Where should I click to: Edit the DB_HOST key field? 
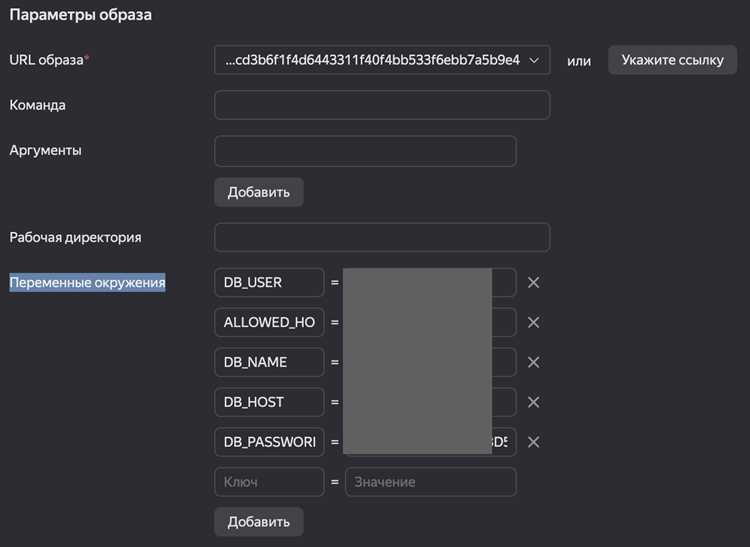[269, 402]
